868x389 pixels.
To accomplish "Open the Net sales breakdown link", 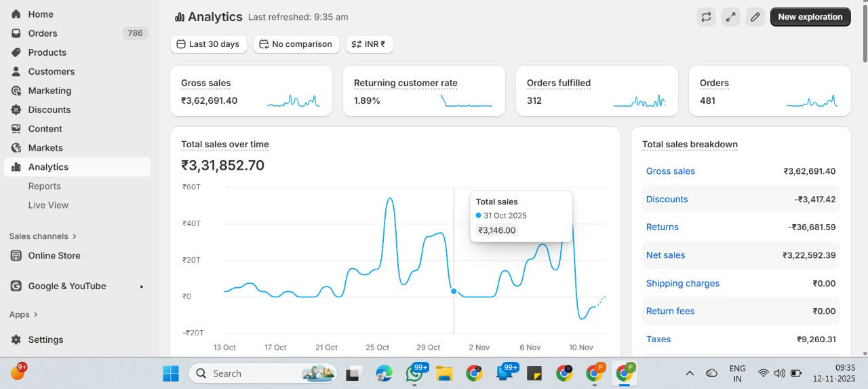I will pos(665,255).
